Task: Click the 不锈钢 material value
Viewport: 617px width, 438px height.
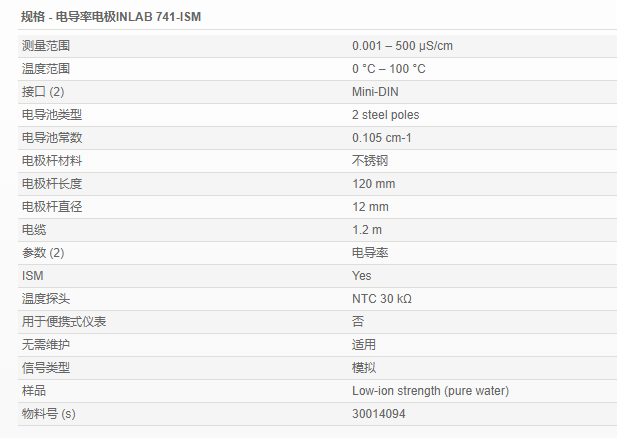Action: click(x=364, y=161)
